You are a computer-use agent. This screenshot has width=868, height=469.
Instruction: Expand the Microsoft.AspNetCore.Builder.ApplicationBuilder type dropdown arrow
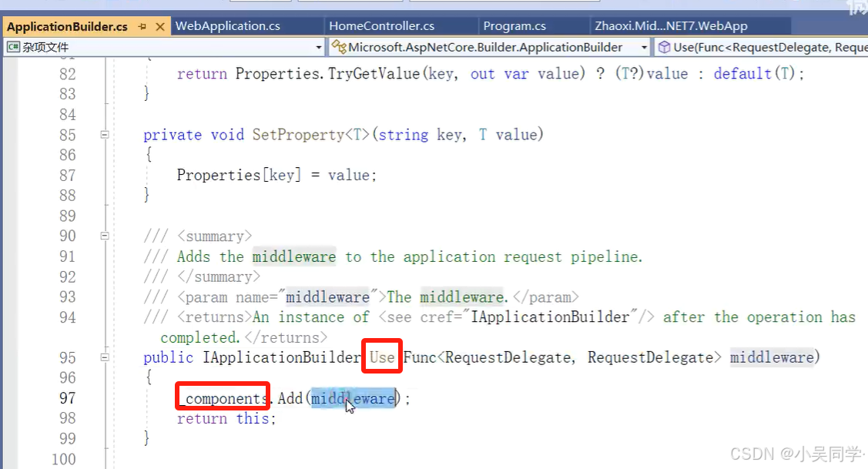(x=644, y=48)
